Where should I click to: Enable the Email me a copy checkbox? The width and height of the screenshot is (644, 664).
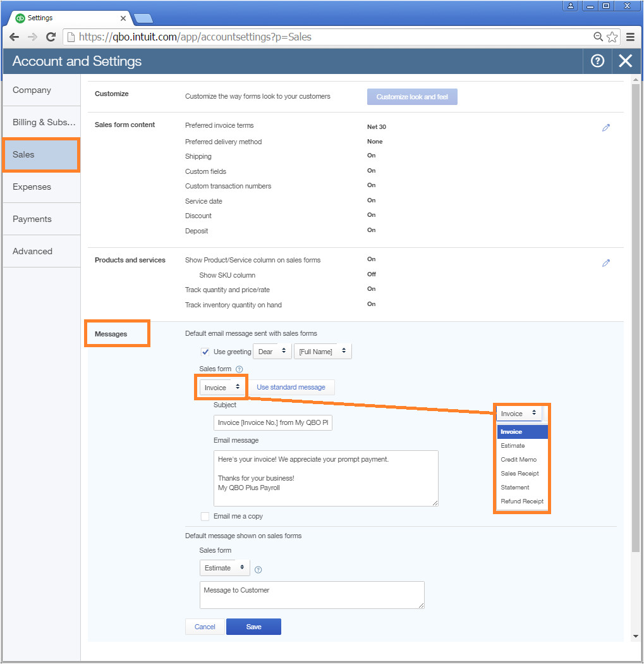click(x=205, y=516)
